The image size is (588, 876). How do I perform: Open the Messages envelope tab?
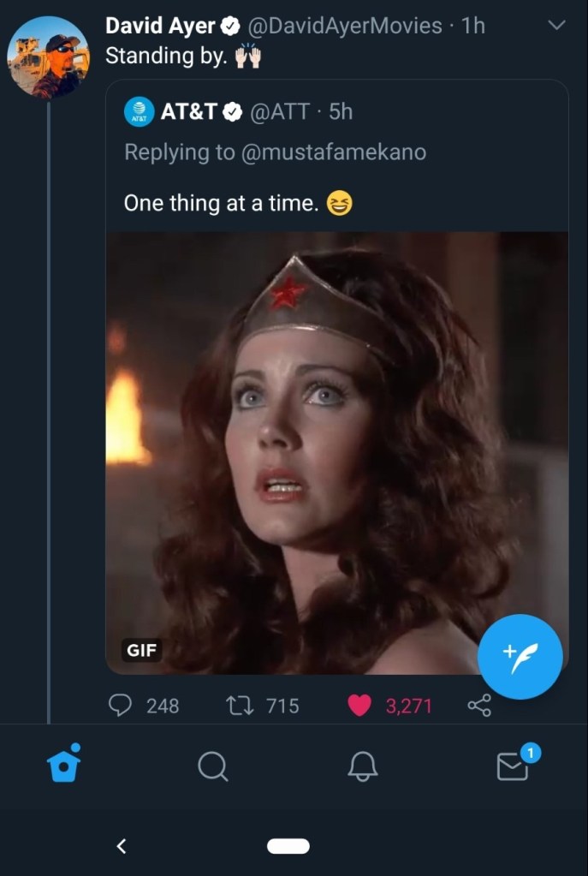513,766
